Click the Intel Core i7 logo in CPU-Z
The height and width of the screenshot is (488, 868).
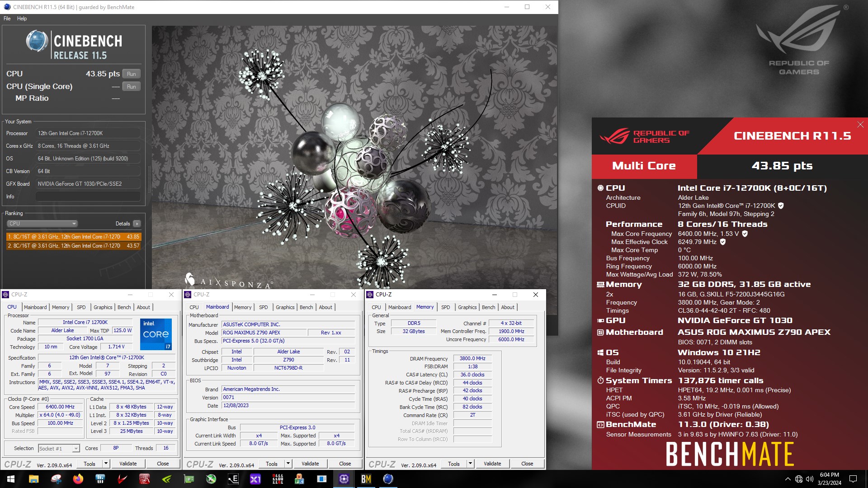click(x=156, y=334)
